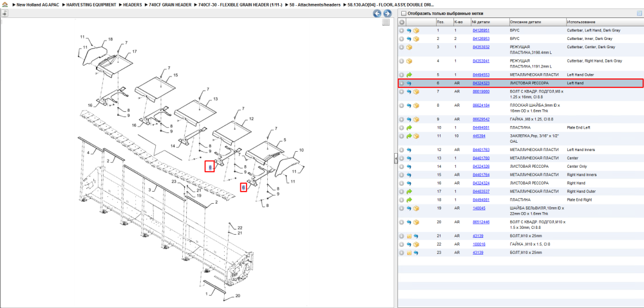
Task: Open part number 84401763 link
Action: coord(481,150)
